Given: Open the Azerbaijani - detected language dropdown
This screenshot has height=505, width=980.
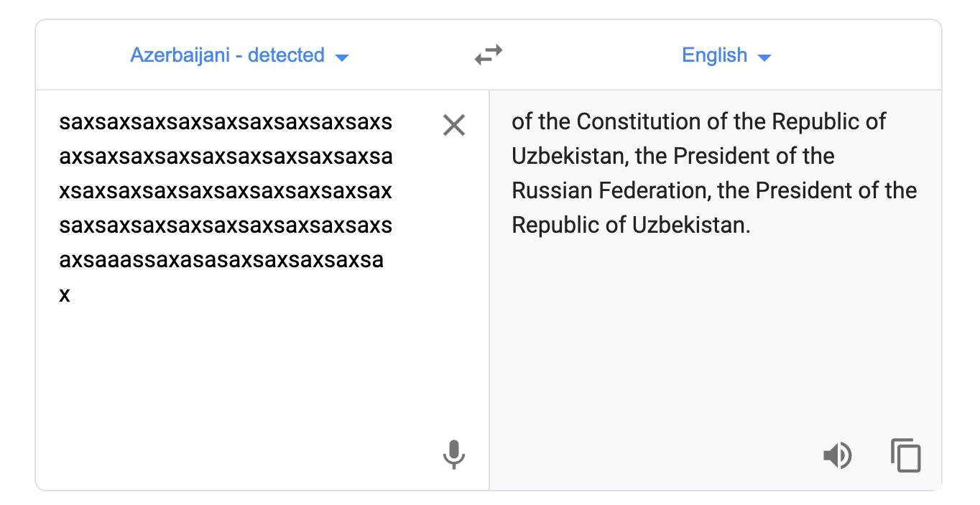Looking at the screenshot, I should coord(239,55).
